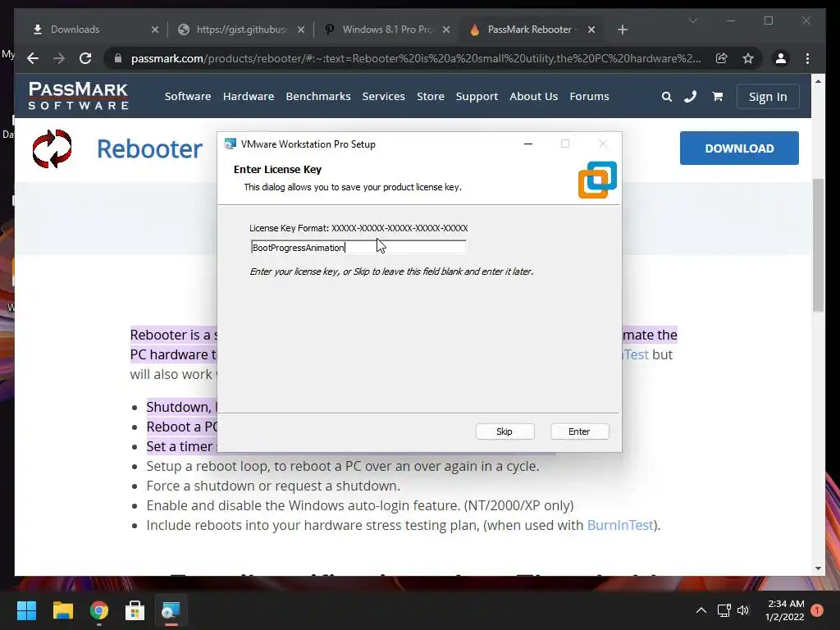The width and height of the screenshot is (840, 630).
Task: Open the clock showing 2:34 AM
Action: coord(785,610)
